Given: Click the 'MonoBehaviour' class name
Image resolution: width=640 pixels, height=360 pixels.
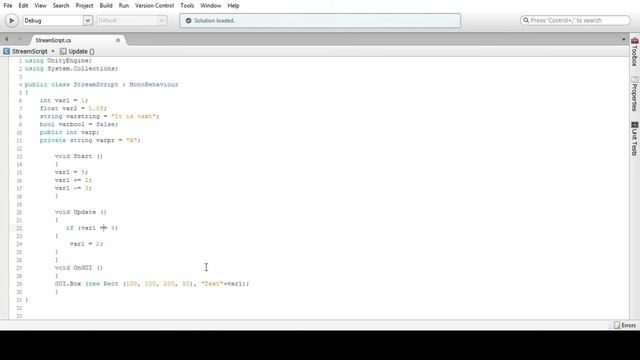Looking at the screenshot, I should 154,84.
